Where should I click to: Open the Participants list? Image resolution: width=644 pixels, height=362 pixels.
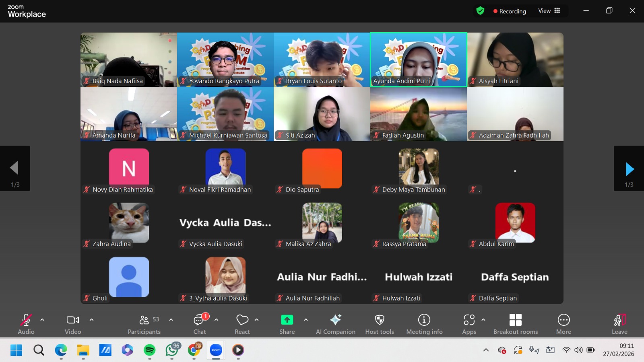(x=144, y=324)
